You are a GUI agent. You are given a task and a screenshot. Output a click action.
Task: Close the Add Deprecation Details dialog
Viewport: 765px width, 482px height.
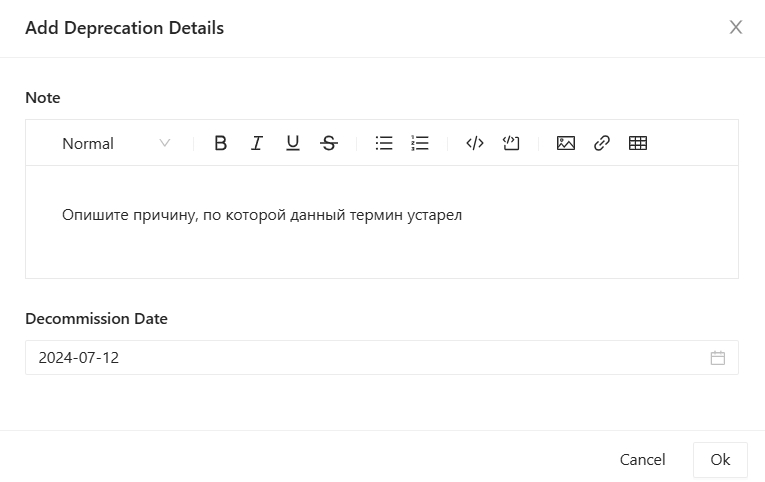click(736, 28)
